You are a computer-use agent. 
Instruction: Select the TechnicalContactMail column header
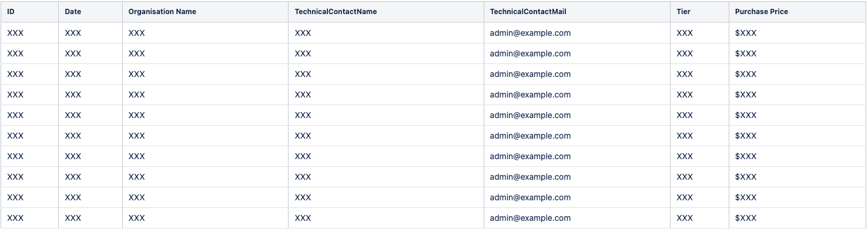click(x=577, y=12)
